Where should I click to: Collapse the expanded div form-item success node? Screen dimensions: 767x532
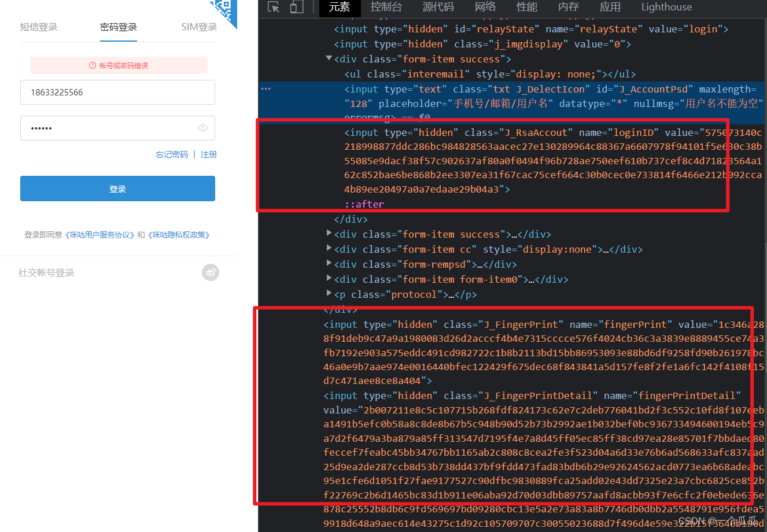pyautogui.click(x=329, y=58)
